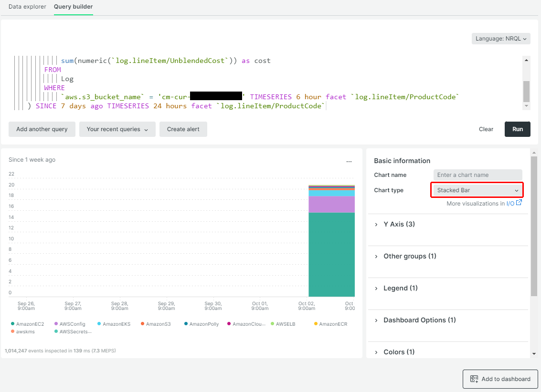The width and height of the screenshot is (541, 392).
Task: Toggle the AmazonS3 legend series
Action: (156, 324)
